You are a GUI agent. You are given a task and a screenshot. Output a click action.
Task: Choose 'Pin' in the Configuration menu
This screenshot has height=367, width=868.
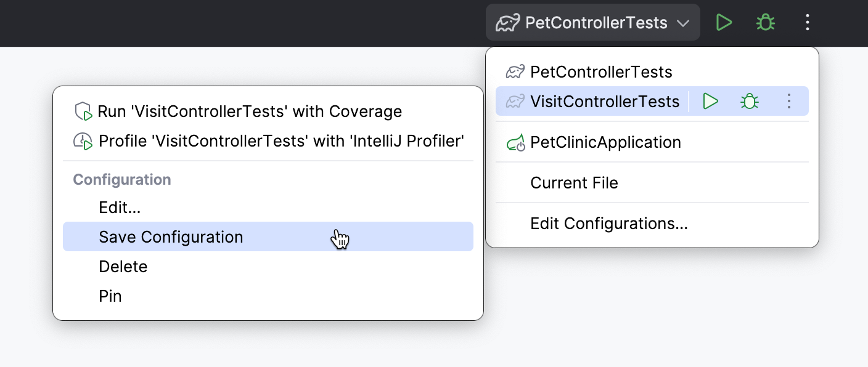coord(110,296)
